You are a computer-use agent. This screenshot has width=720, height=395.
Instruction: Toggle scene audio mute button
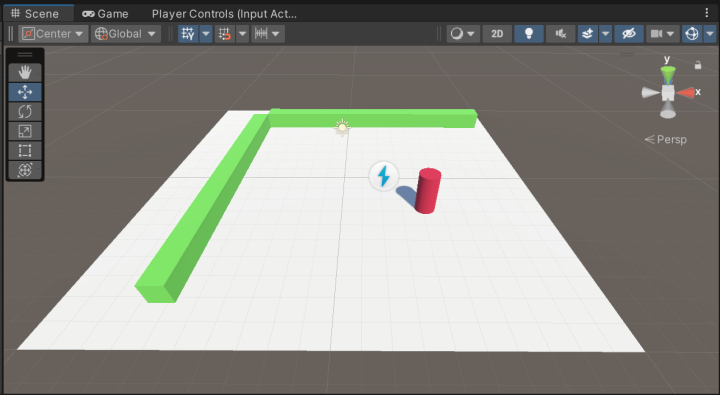coord(560,34)
